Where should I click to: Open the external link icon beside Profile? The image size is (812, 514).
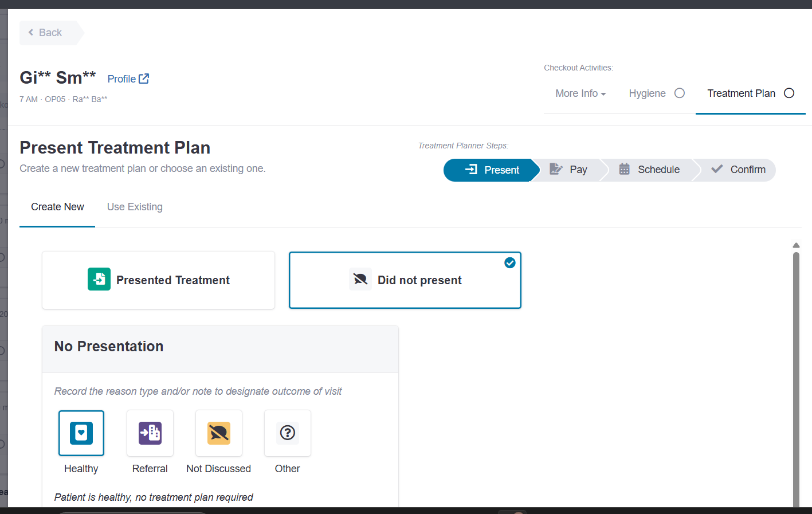click(144, 79)
